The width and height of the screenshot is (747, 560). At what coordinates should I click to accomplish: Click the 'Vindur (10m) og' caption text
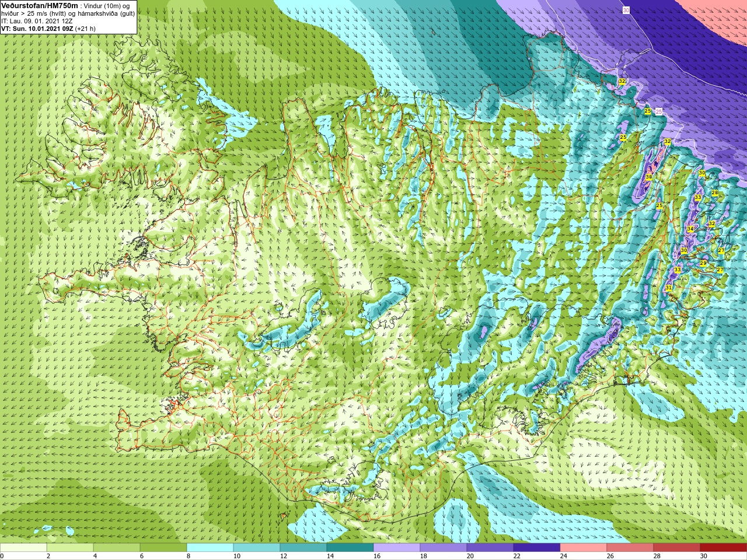107,6
